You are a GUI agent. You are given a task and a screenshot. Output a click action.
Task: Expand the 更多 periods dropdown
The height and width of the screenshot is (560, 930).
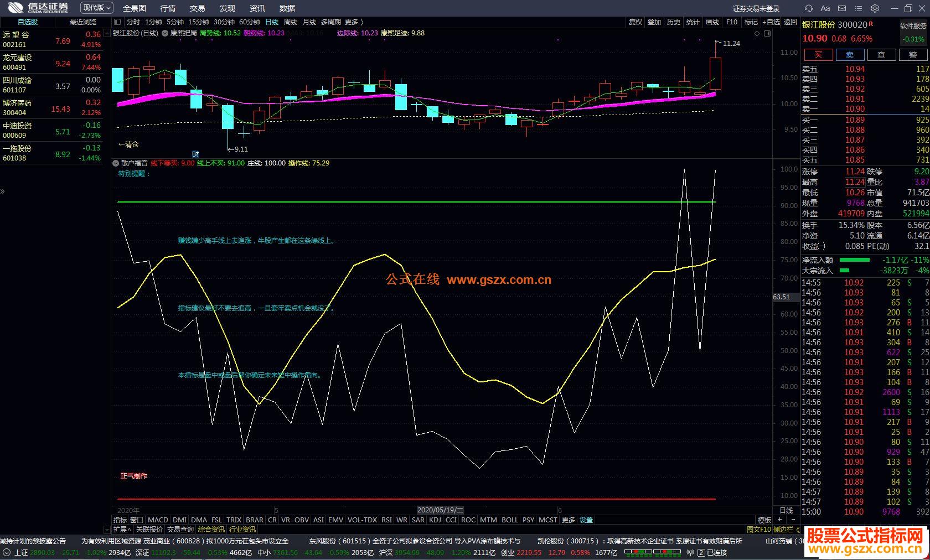click(x=354, y=22)
